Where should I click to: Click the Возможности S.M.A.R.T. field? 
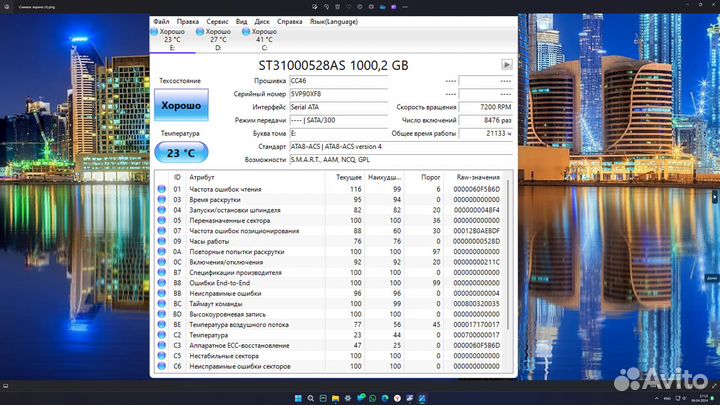pos(401,160)
